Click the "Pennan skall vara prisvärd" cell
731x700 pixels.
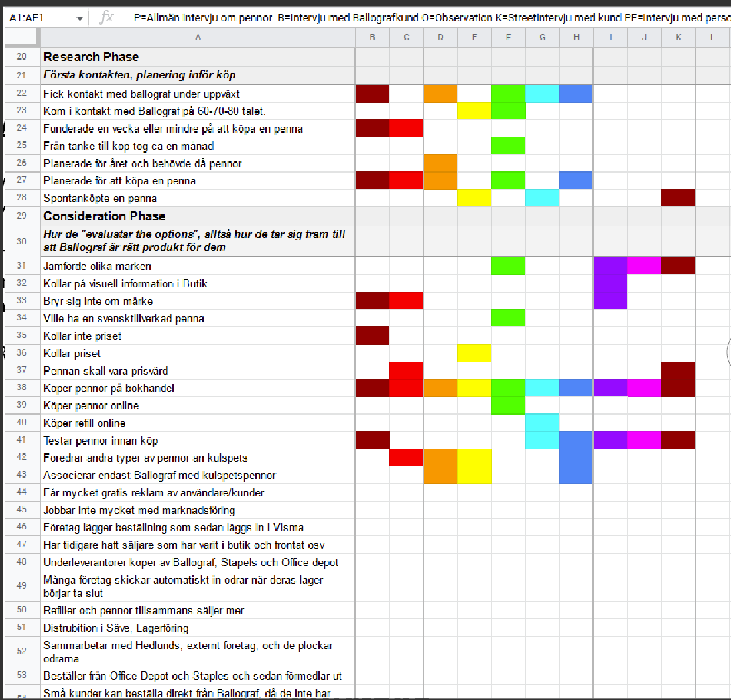[x=198, y=371]
